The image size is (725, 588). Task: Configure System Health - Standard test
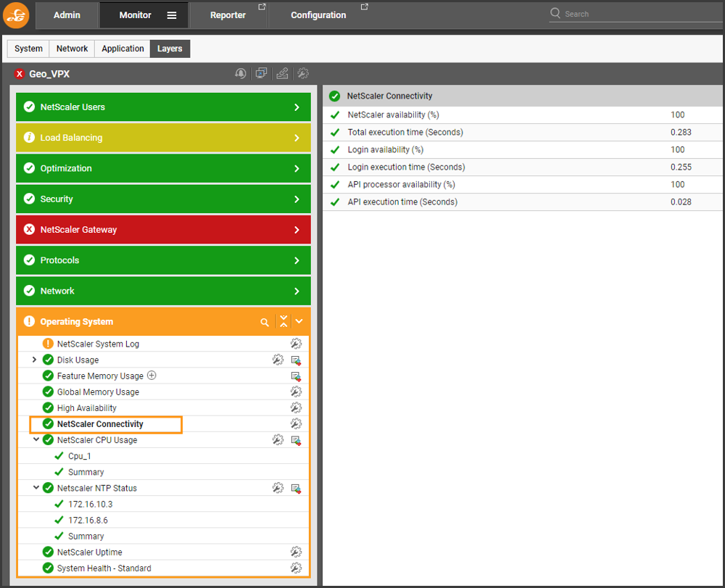(x=296, y=568)
